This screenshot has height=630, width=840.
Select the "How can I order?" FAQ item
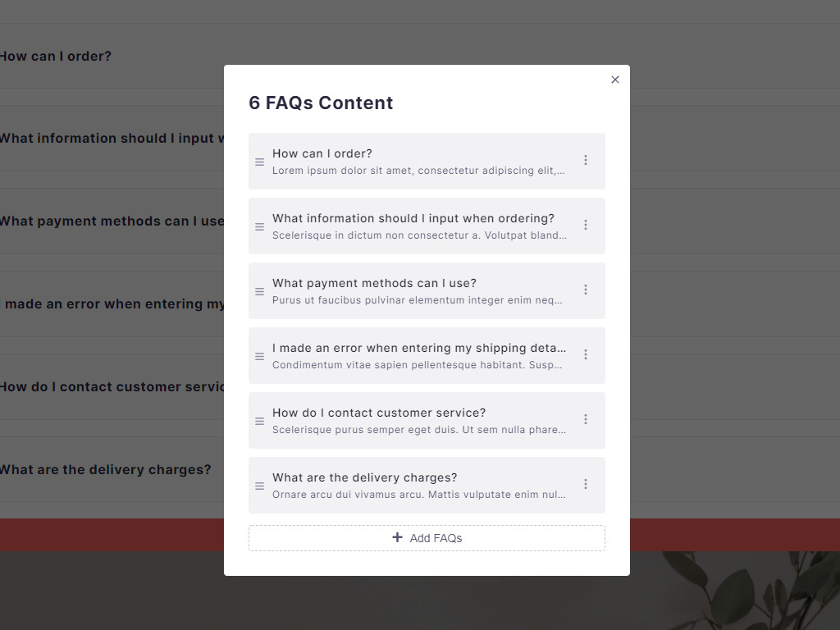tap(427, 162)
